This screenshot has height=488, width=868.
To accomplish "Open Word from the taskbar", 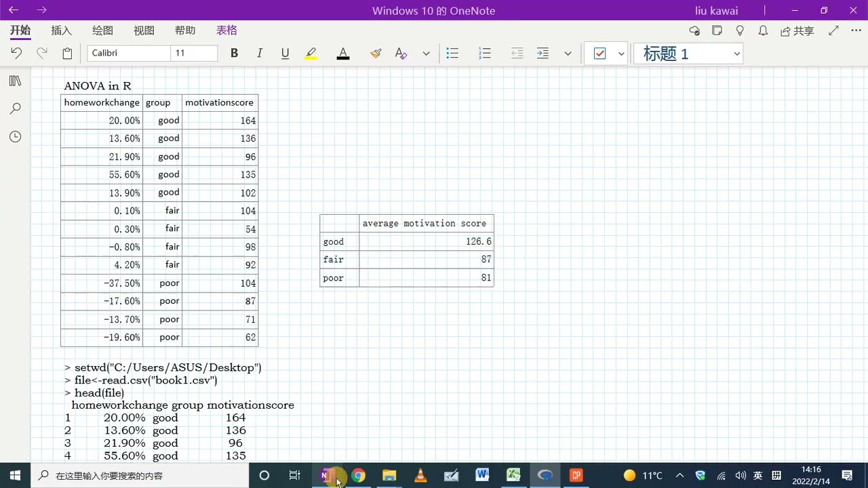I will (x=482, y=475).
